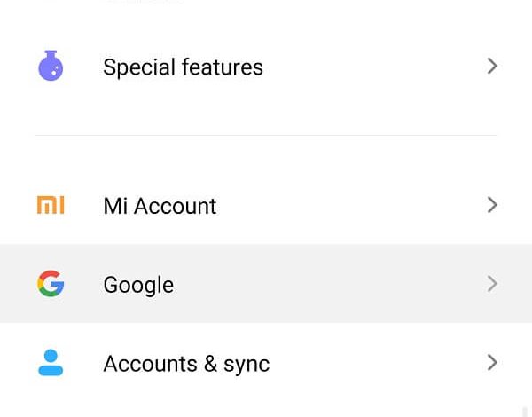Tap the orange Mi logo icon
Viewport: 532px width, 417px height.
51,205
